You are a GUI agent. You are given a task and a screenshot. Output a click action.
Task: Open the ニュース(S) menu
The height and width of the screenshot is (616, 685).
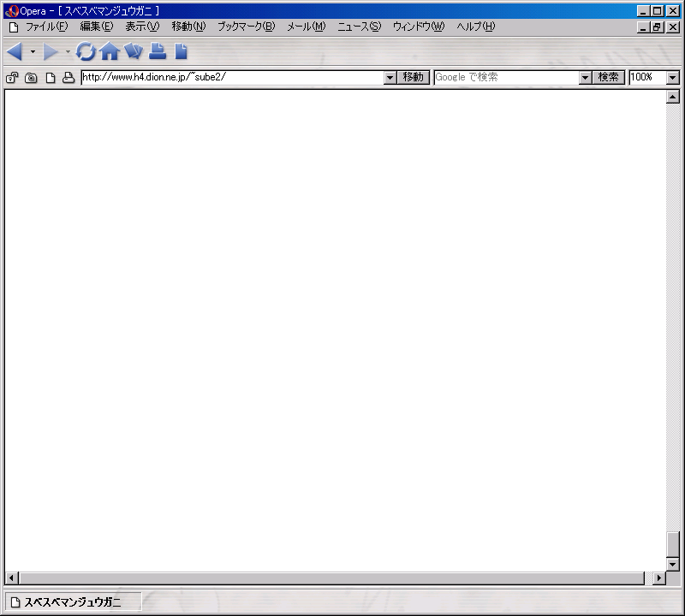[x=359, y=27]
